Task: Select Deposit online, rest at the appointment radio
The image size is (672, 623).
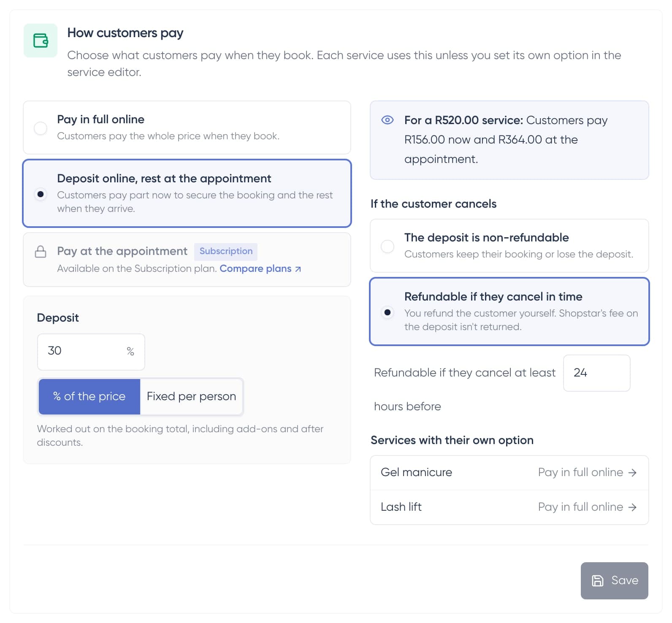Action: [x=41, y=194]
